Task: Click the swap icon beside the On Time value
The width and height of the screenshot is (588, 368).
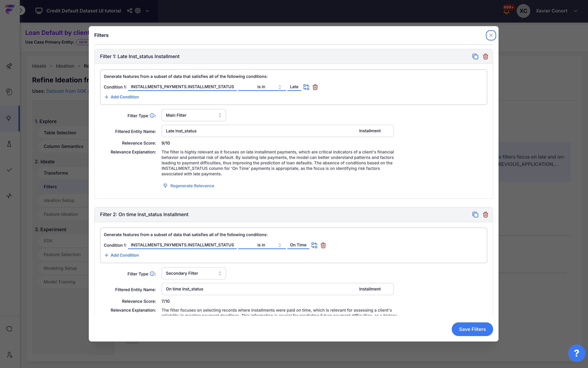Action: pos(314,245)
